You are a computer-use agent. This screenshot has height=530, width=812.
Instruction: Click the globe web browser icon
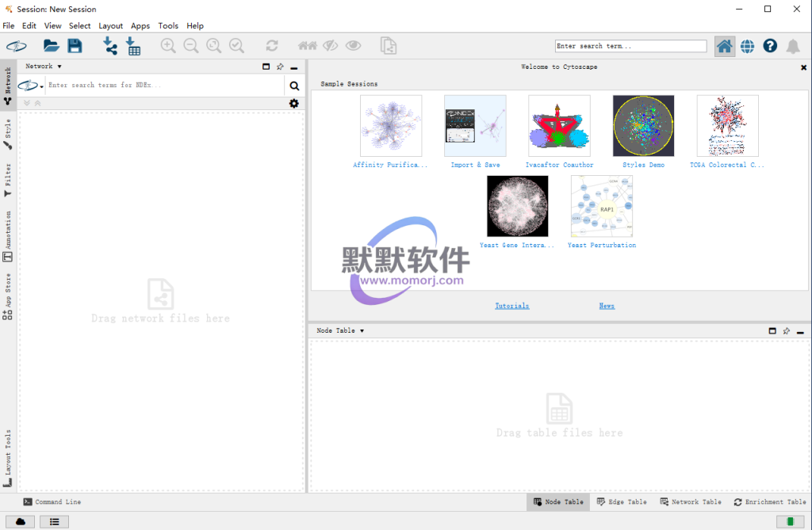tap(747, 46)
